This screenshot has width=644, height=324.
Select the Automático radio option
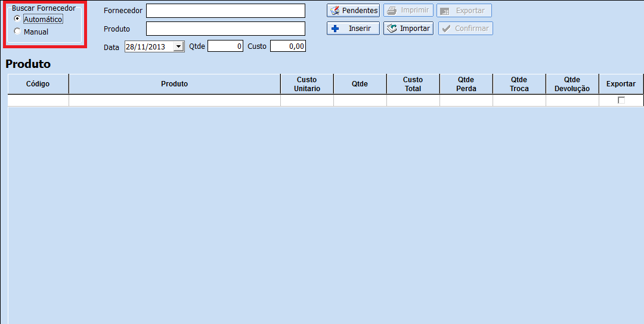click(x=17, y=19)
